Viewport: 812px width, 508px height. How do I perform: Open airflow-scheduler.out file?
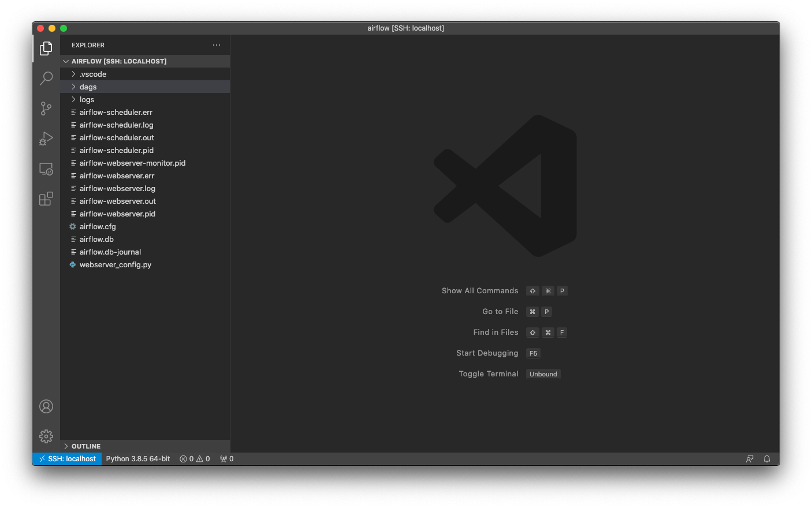(x=145, y=137)
